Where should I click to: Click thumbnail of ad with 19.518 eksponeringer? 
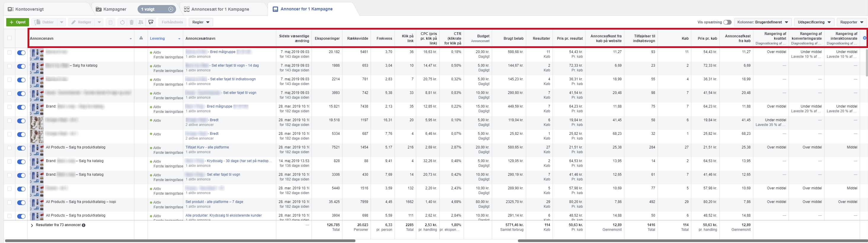37,123
